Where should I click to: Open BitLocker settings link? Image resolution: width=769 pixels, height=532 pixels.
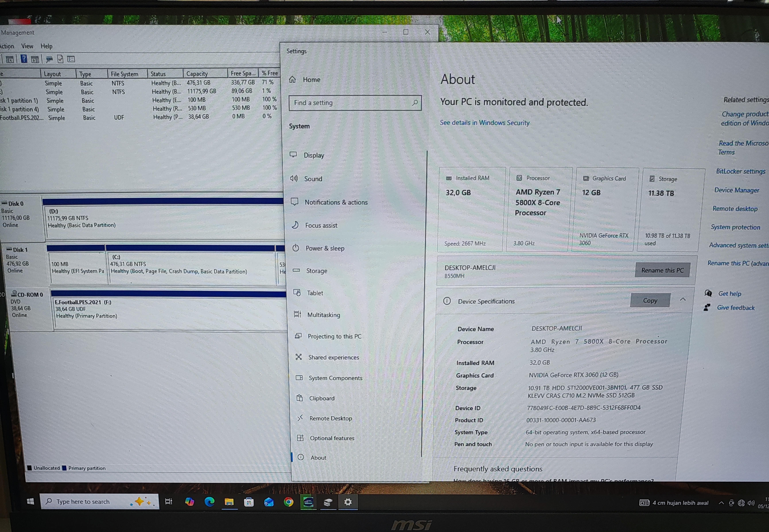741,171
